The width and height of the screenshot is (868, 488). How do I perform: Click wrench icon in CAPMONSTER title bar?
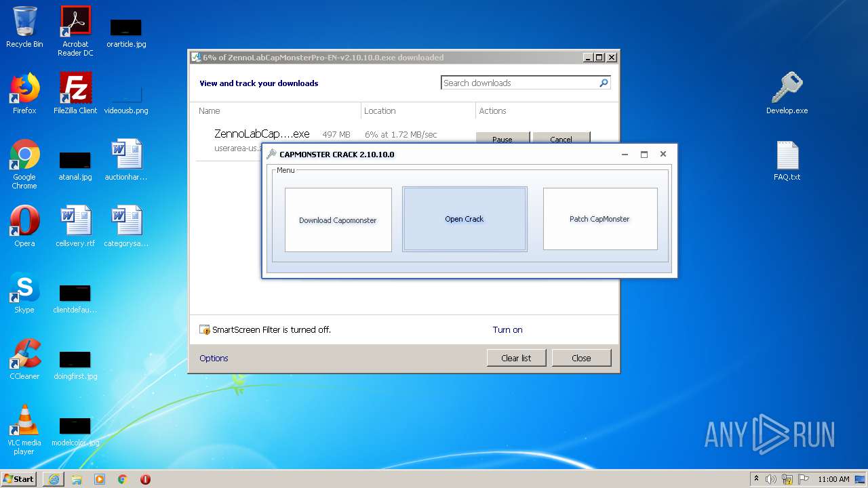click(x=271, y=154)
